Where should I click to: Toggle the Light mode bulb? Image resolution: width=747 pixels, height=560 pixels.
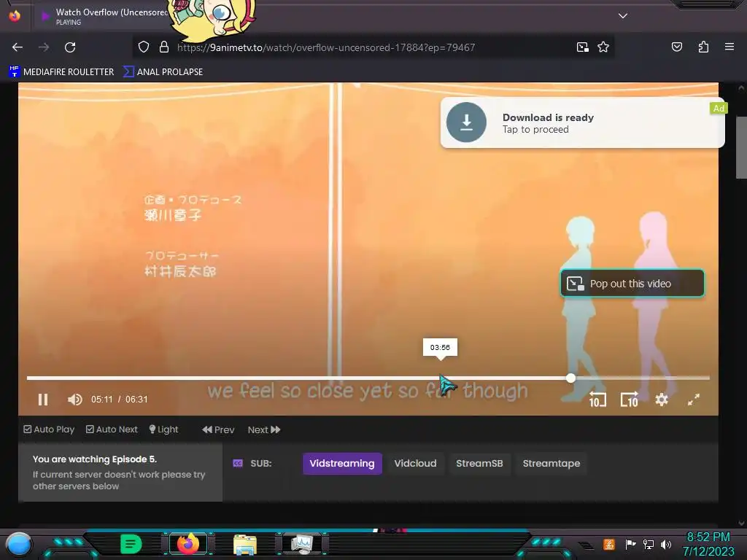tap(163, 429)
